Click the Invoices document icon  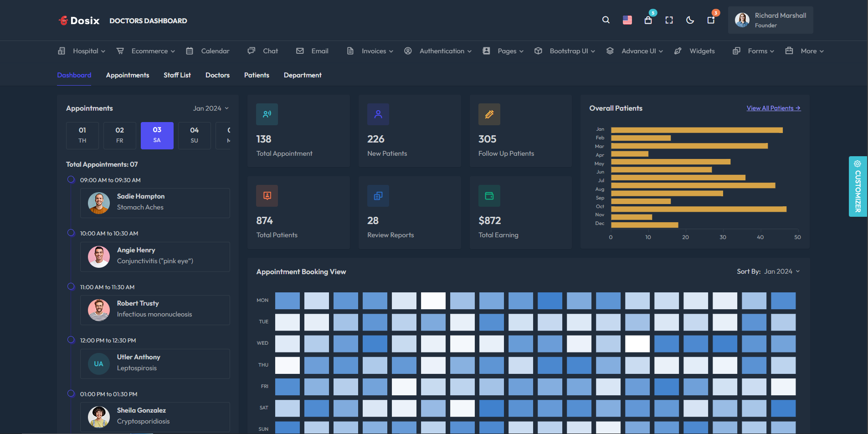(350, 51)
